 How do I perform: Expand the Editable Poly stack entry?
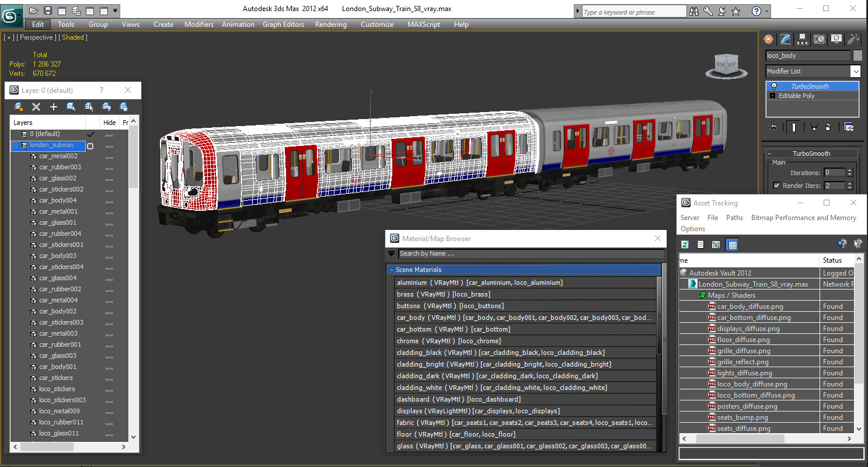point(773,96)
